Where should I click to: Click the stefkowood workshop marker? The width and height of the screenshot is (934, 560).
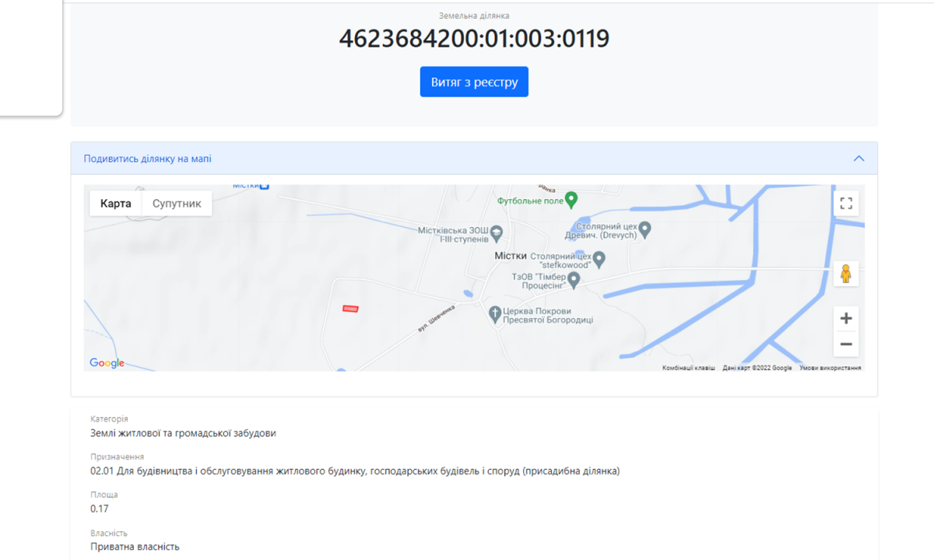[599, 258]
